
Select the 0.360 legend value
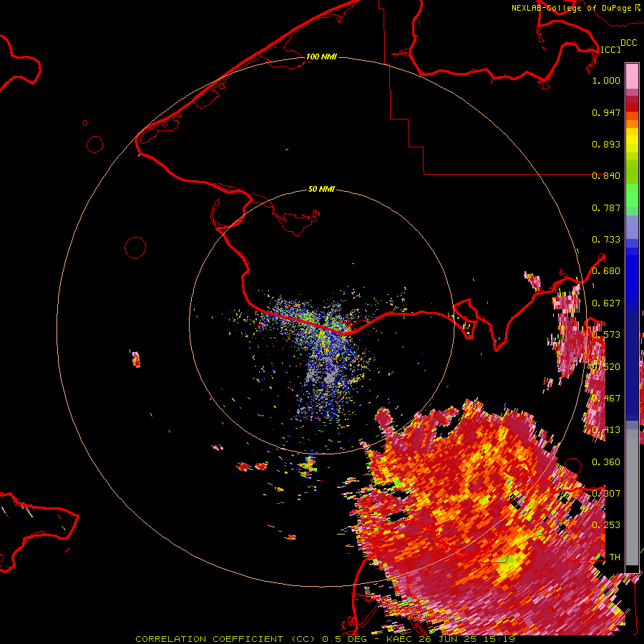pos(606,462)
